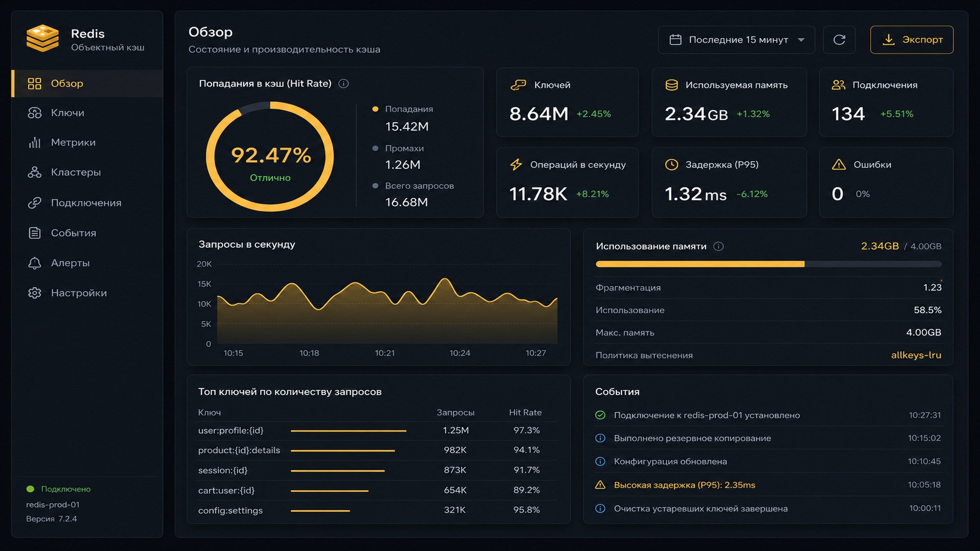This screenshot has width=980, height=551.
Task: Open Кластеры in sidebar
Action: coord(87,172)
